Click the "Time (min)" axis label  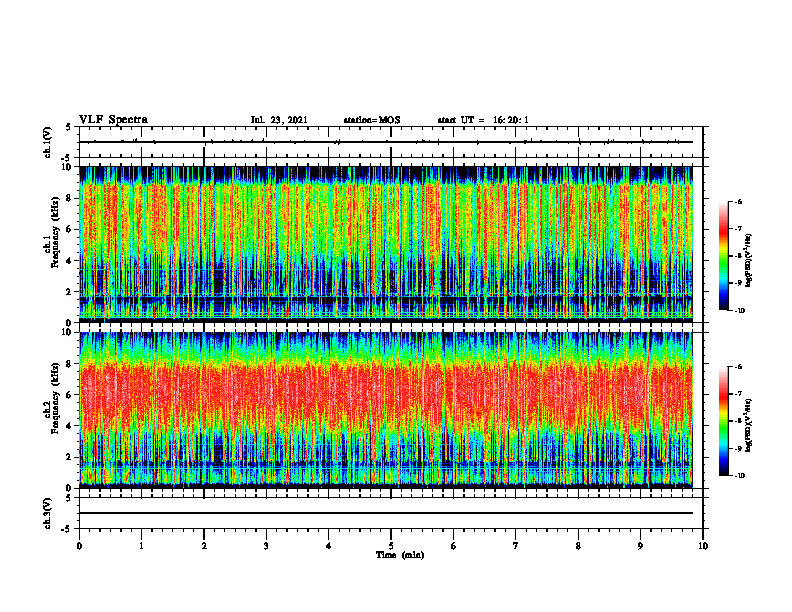pyautogui.click(x=400, y=555)
